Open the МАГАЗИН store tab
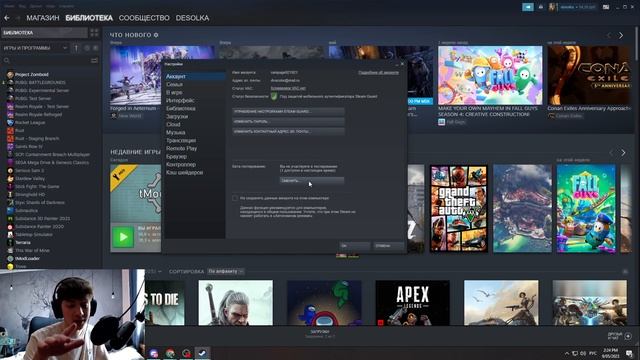This screenshot has width=640, height=360. pos(43,18)
